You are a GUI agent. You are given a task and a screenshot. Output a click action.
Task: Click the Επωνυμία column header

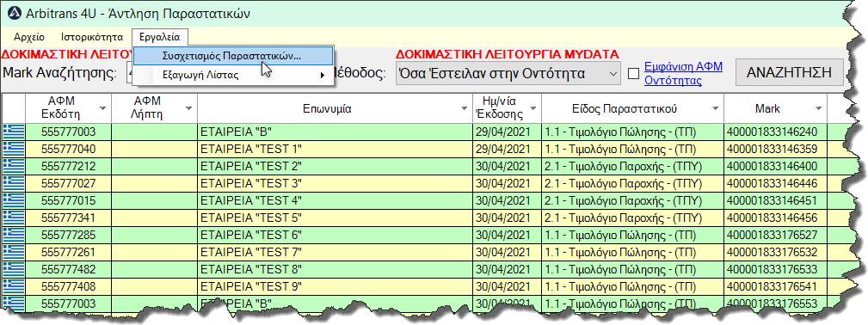point(335,108)
